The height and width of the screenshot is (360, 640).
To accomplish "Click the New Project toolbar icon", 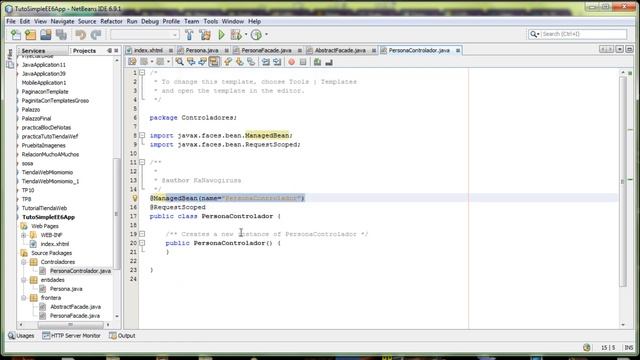I will [31, 35].
